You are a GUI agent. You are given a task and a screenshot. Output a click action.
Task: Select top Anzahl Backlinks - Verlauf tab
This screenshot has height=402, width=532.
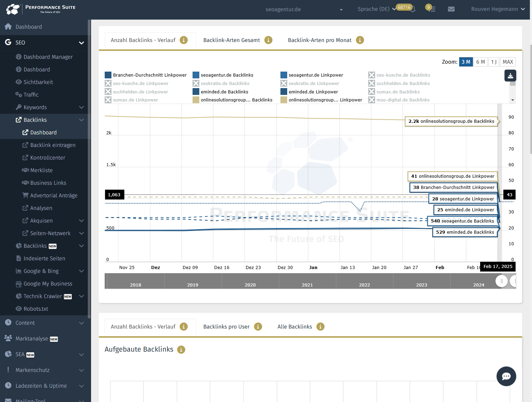(143, 40)
